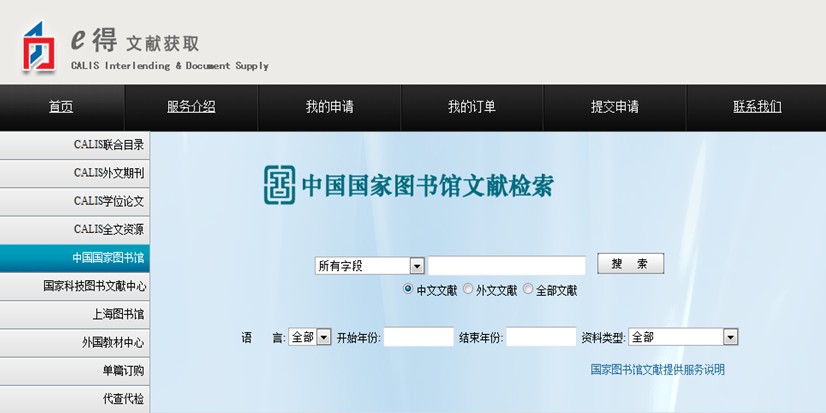This screenshot has width=826, height=413.
Task: Select 代查代检 in the sidebar
Action: (x=74, y=399)
